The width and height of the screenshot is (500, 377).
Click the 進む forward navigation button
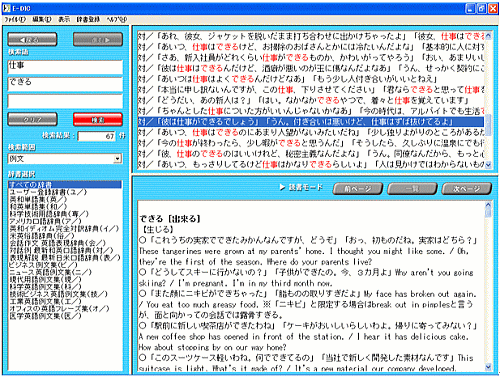click(x=98, y=40)
